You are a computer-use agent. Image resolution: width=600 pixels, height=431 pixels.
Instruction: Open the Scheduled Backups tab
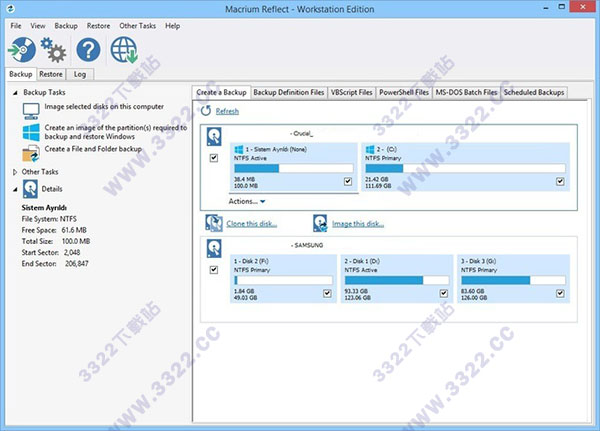pos(534,93)
